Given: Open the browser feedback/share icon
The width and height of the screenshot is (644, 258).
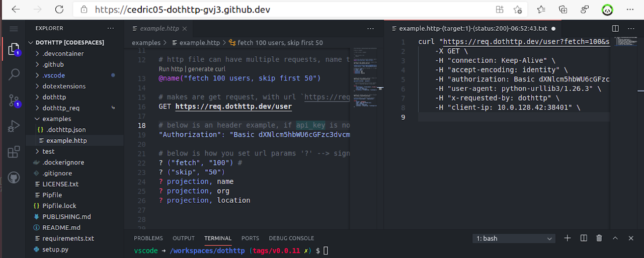Looking at the screenshot, I should point(585,9).
